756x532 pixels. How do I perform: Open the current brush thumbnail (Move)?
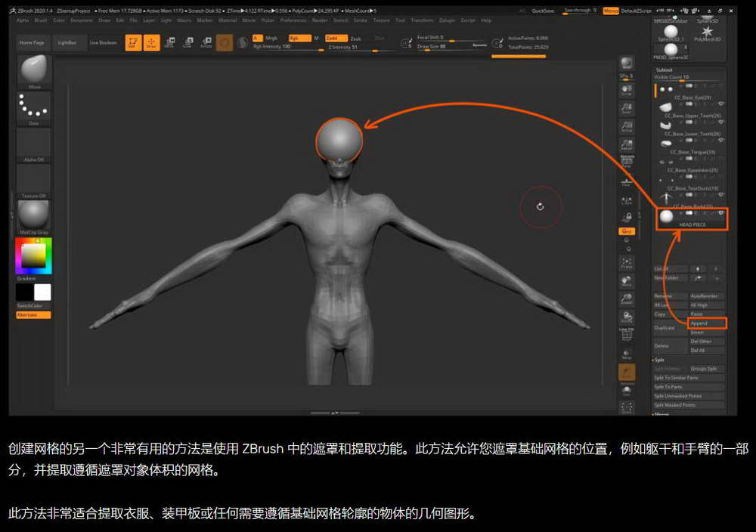[x=34, y=73]
